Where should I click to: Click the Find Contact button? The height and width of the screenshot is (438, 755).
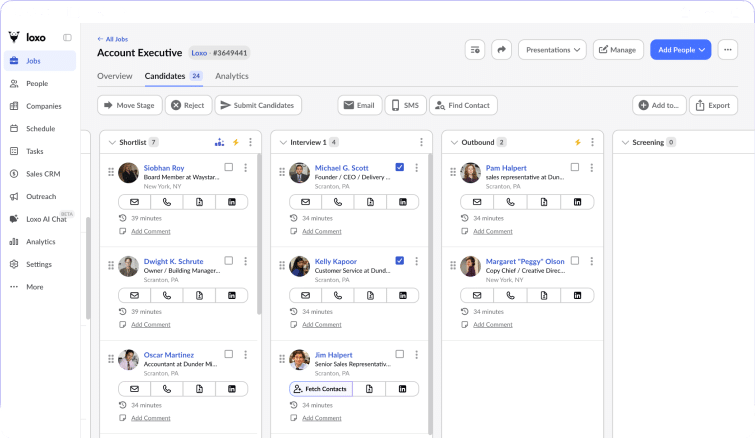coord(463,105)
